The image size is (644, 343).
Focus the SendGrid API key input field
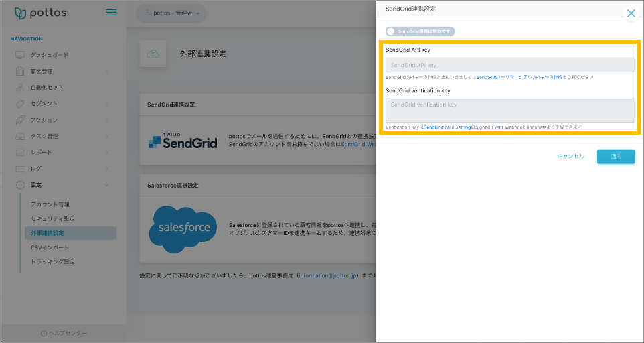tap(509, 65)
